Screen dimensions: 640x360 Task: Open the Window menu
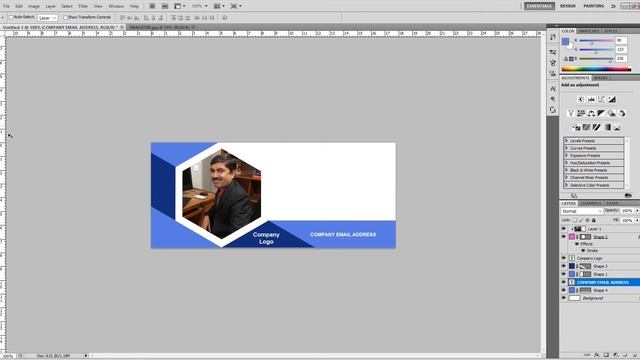tap(116, 6)
